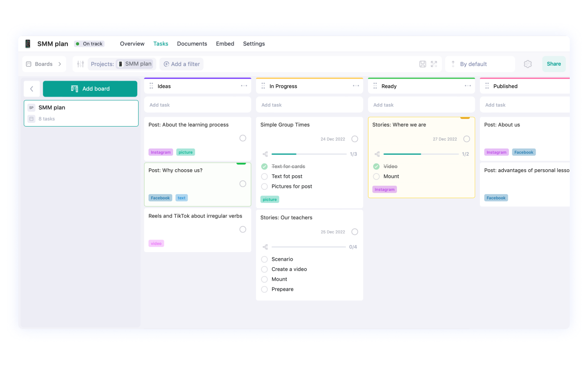Switch to the Documents tab
The height and width of the screenshot is (375, 588).
(x=192, y=44)
